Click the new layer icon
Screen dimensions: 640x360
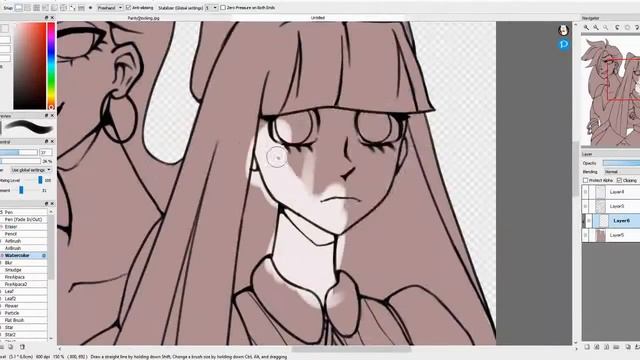coord(587,347)
